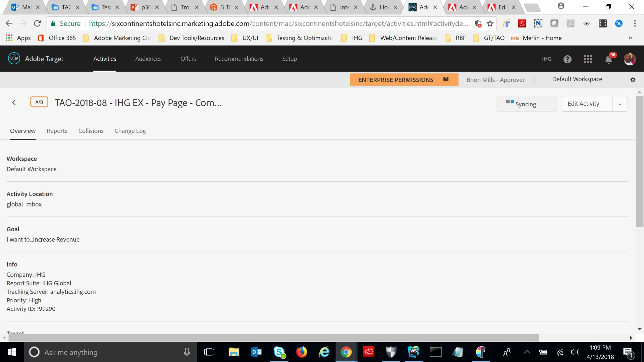Switch to the Reports tab
644x362 pixels.
pyautogui.click(x=57, y=131)
